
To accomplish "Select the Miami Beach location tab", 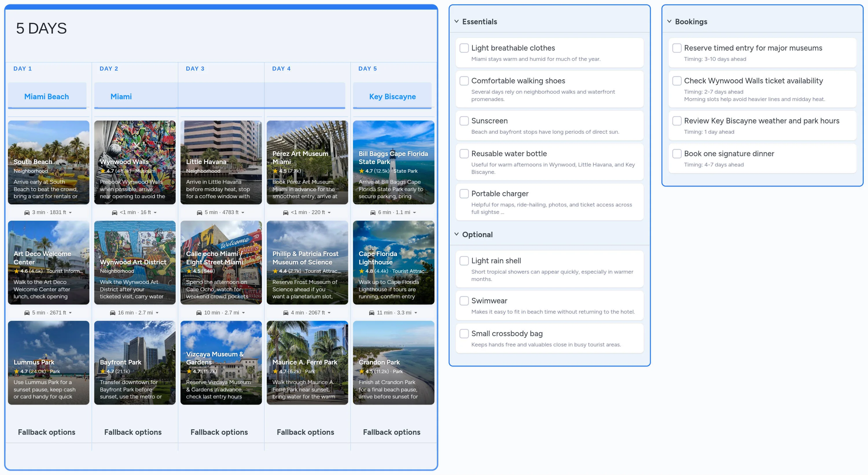I will (47, 96).
